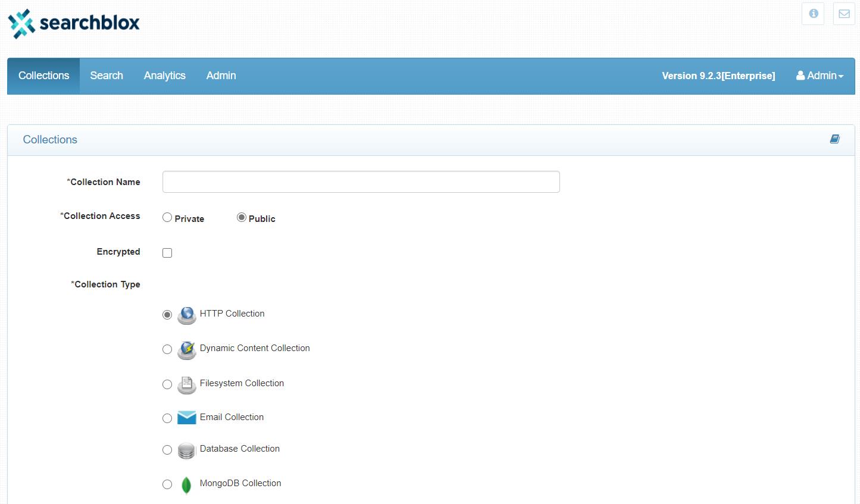
Task: Click the *Collection Access field label
Action: tap(100, 216)
